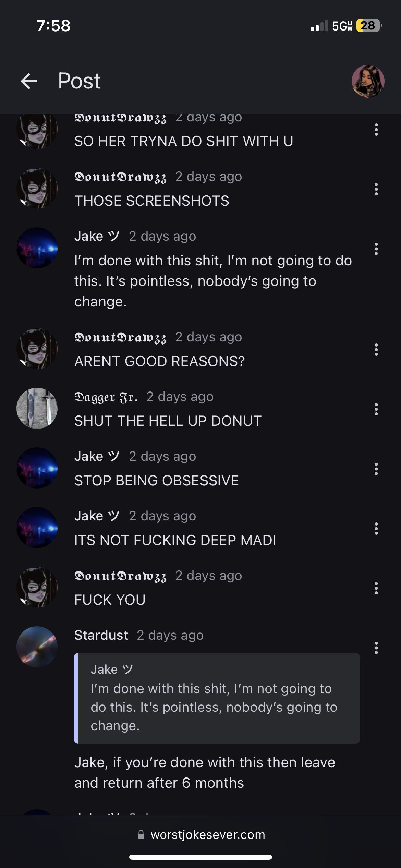Open options for "SO HER TRYNA DO SHIT" comment
Screen dimensions: 401x868
click(376, 130)
